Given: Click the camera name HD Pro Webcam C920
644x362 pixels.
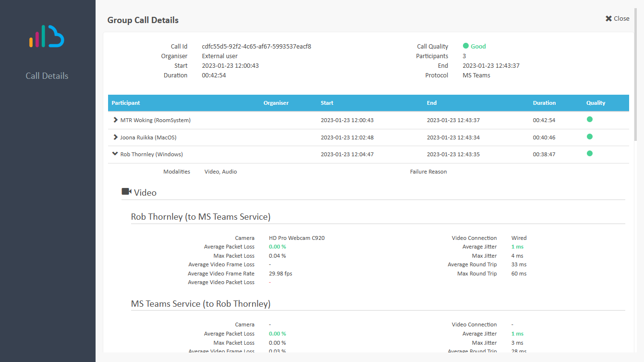Looking at the screenshot, I should [x=297, y=238].
